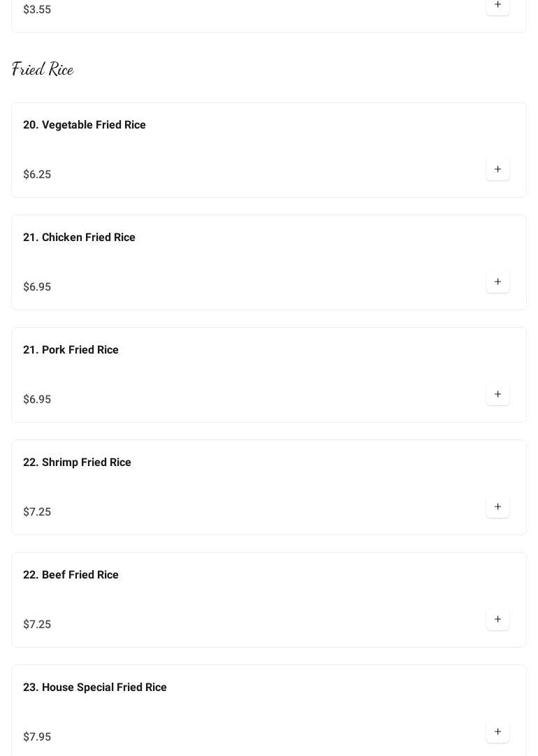Image resolution: width=538 pixels, height=756 pixels.
Task: Open the Pork Fried Rice item title
Action: [71, 350]
